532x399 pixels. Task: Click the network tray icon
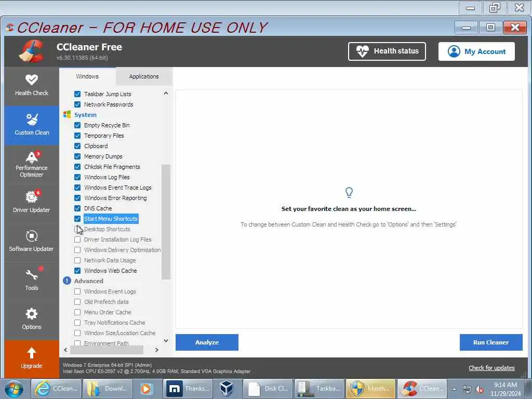pyautogui.click(x=467, y=390)
